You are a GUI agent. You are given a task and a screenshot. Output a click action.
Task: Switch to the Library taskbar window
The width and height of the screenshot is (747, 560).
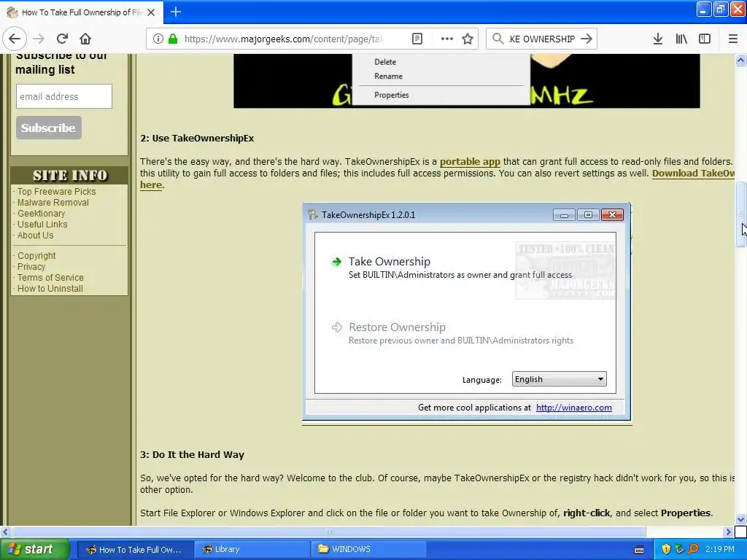click(252, 549)
